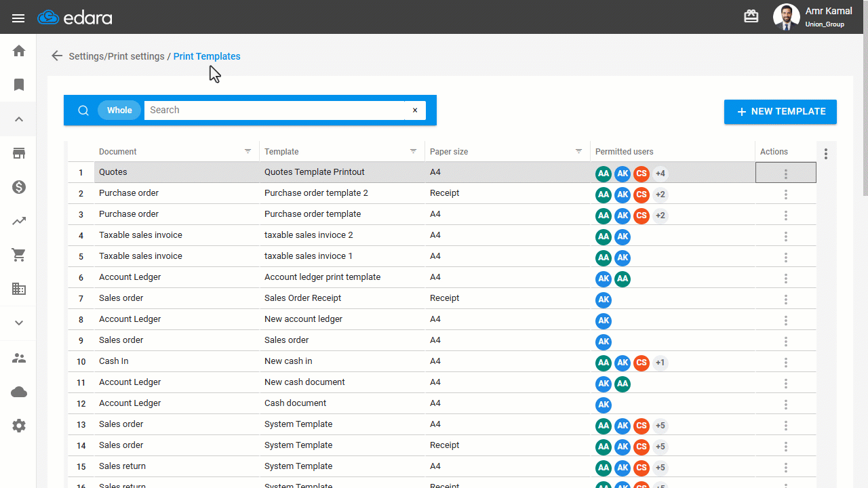Open the Paper size column filter
This screenshot has height=488, width=868.
click(x=579, y=151)
